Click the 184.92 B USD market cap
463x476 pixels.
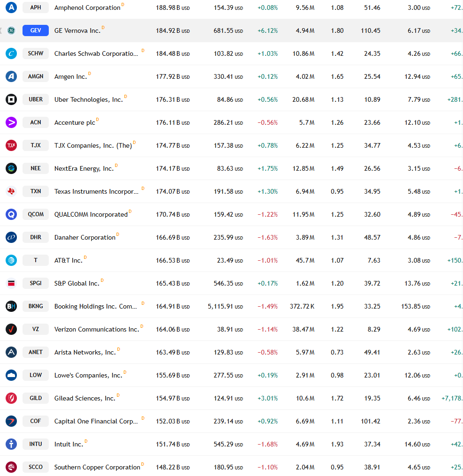pyautogui.click(x=173, y=30)
